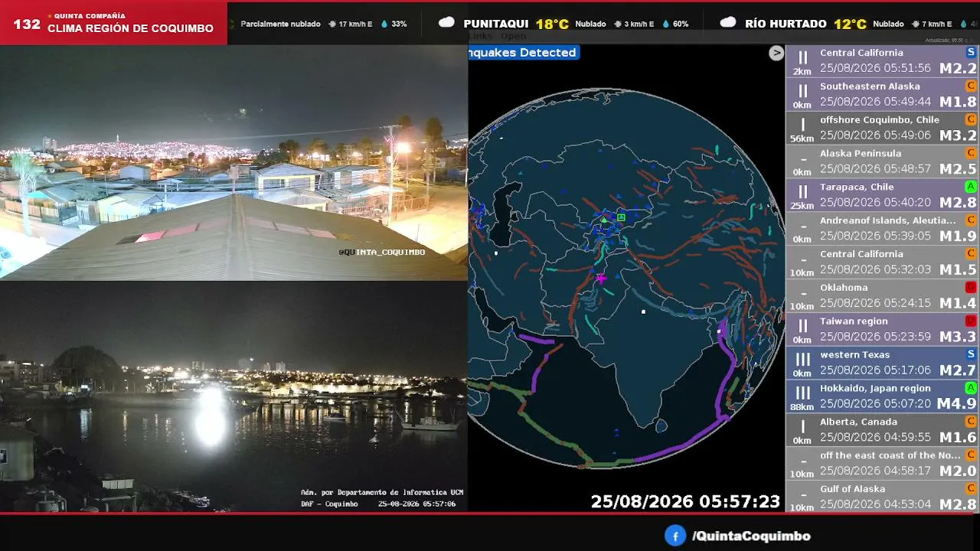Click the green A badge on Hokkaido row
The height and width of the screenshot is (551, 980).
pos(971,388)
